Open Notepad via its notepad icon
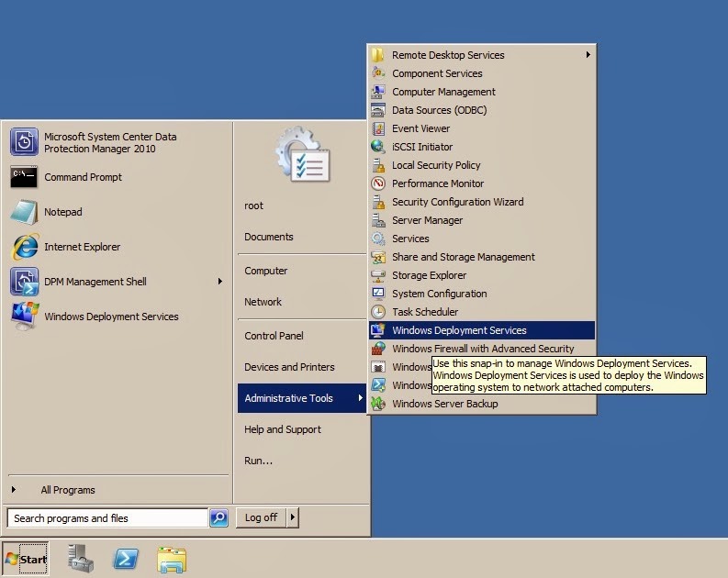 pyautogui.click(x=24, y=212)
